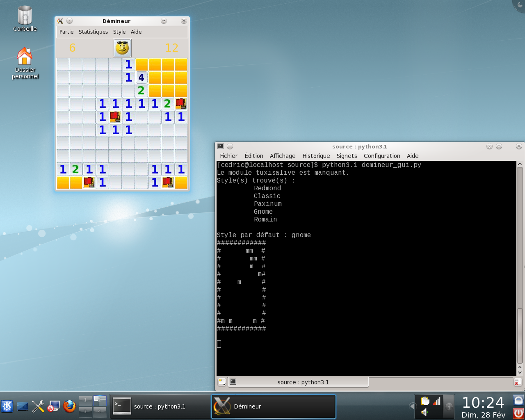The width and height of the screenshot is (525, 420).
Task: Switch to virtual desktop 1 in the pager
Action: click(x=85, y=401)
